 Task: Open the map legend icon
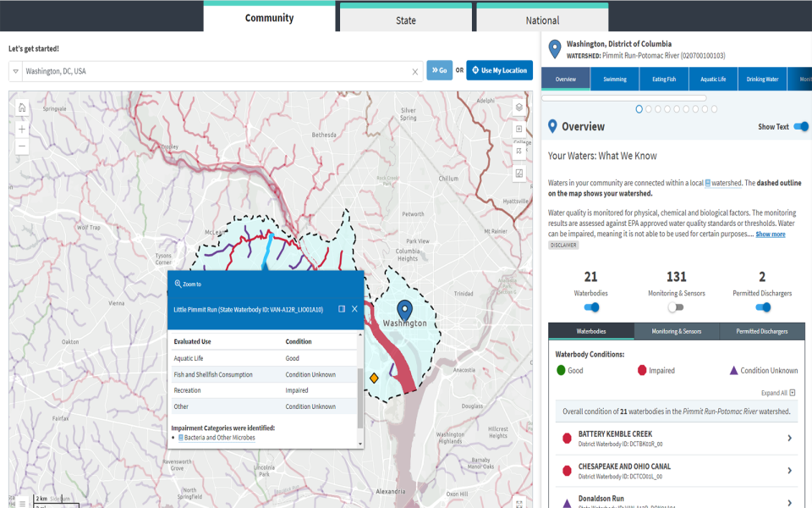click(x=519, y=173)
